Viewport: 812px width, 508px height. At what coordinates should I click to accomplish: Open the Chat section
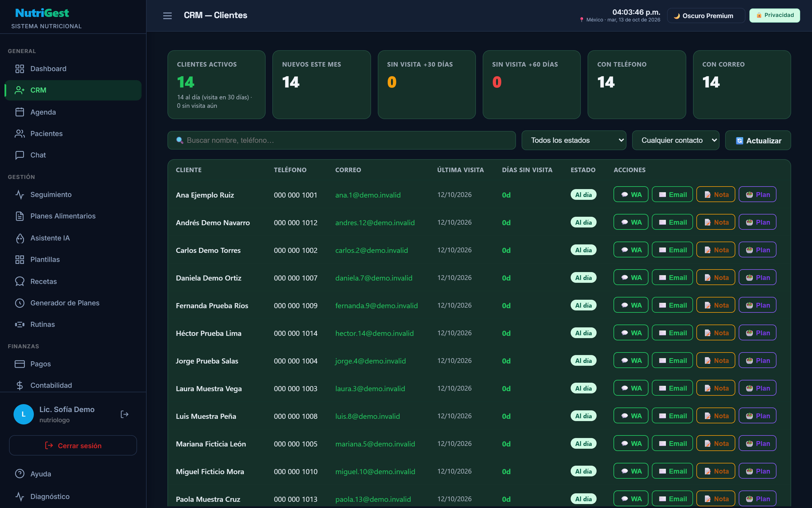pos(73,155)
